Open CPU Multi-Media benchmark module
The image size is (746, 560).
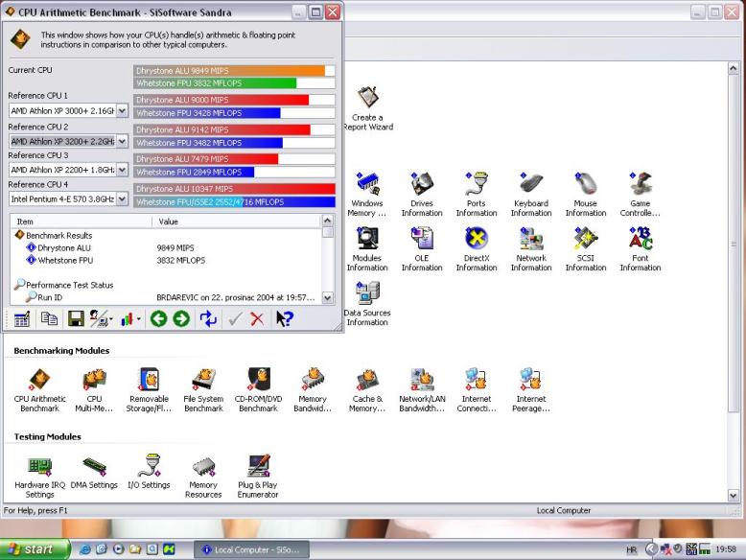[x=94, y=389]
